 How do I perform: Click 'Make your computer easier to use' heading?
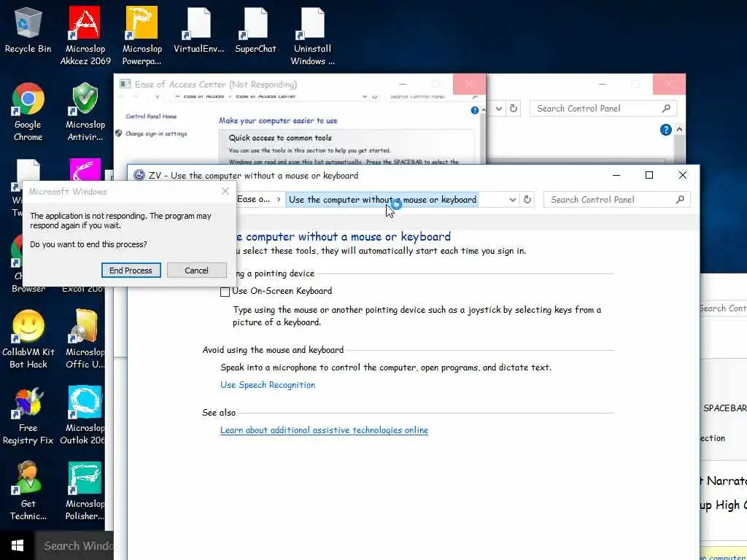pyautogui.click(x=278, y=120)
